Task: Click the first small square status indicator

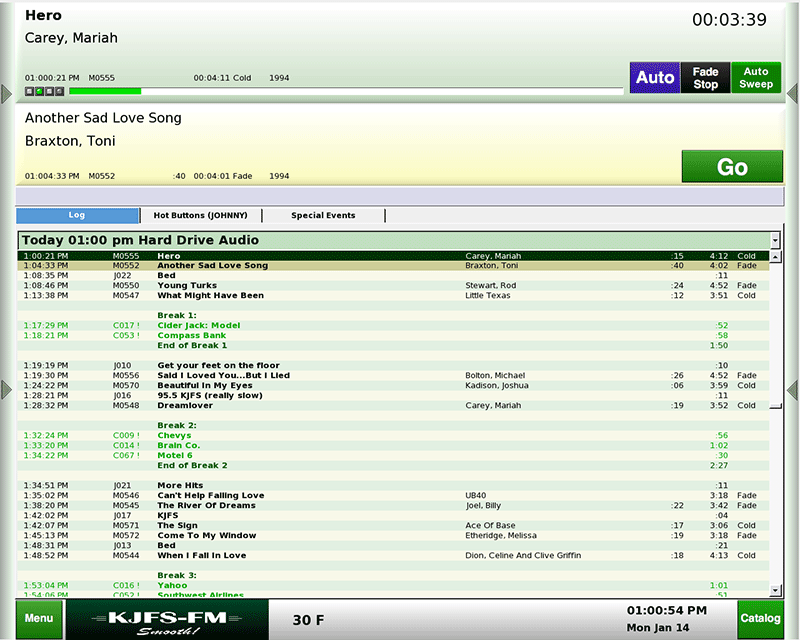Action: click(29, 91)
